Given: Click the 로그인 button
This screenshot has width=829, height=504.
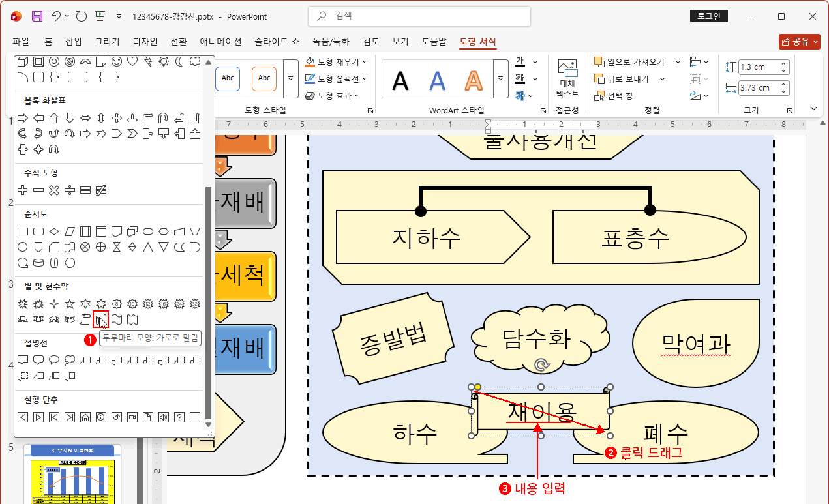Looking at the screenshot, I should [708, 16].
